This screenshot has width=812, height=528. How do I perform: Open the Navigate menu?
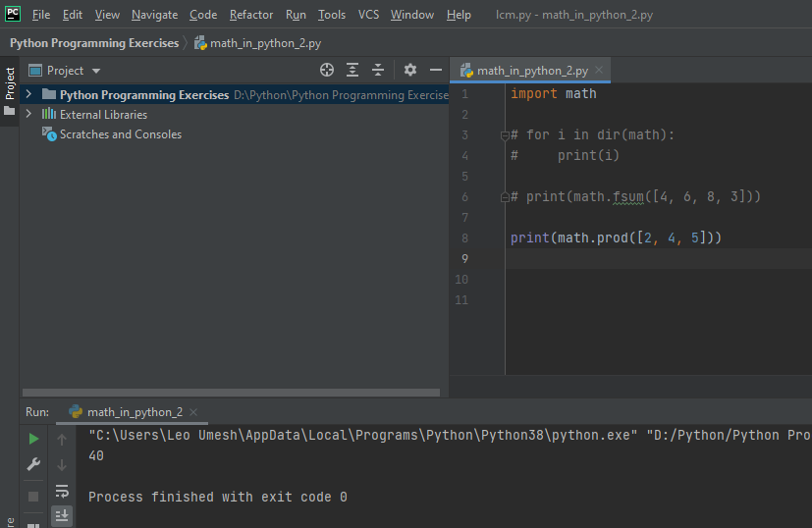(x=154, y=15)
